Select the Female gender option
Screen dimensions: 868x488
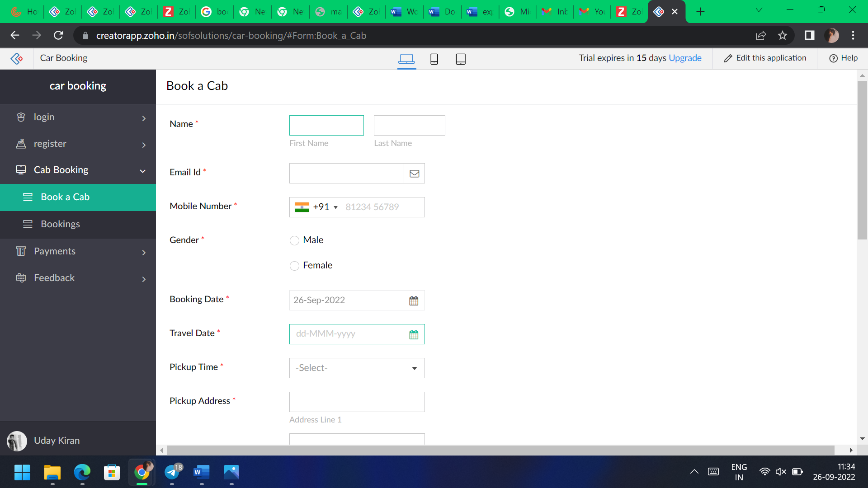pos(294,266)
